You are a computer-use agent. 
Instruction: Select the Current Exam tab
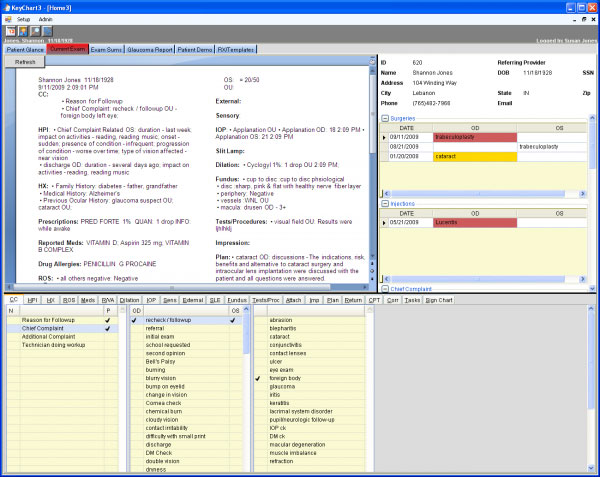coord(68,49)
